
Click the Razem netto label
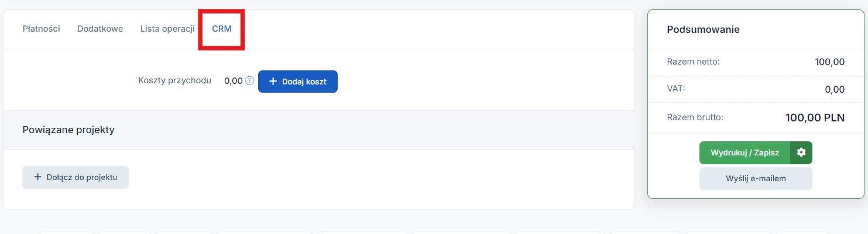pyautogui.click(x=694, y=61)
